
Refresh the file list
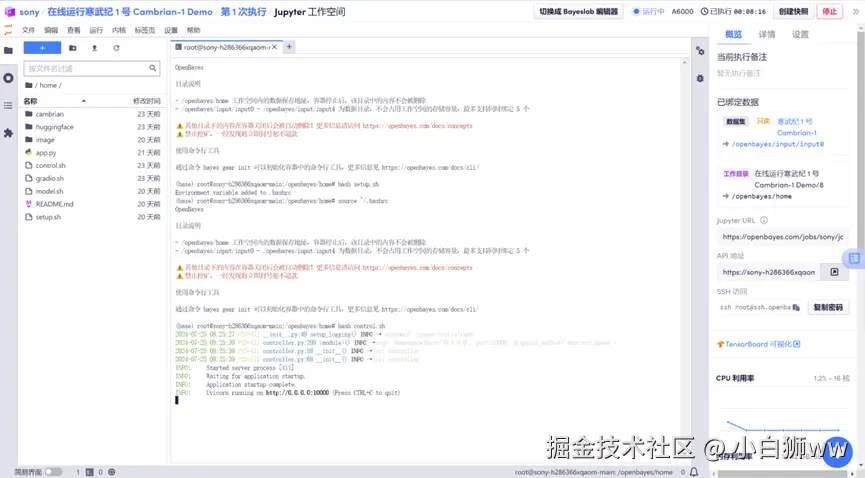[116, 48]
